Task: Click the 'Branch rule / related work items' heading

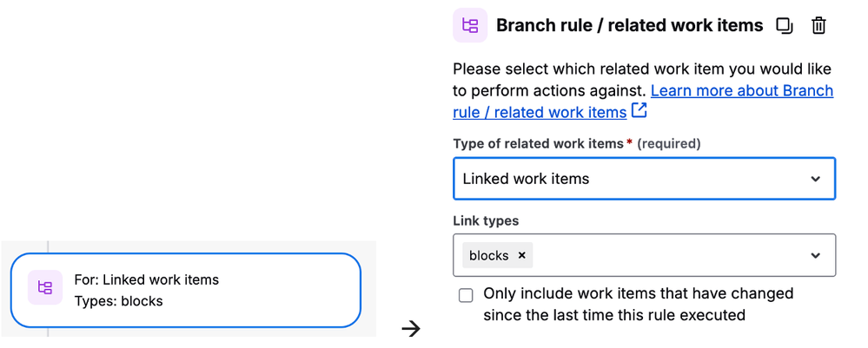Action: (x=629, y=25)
